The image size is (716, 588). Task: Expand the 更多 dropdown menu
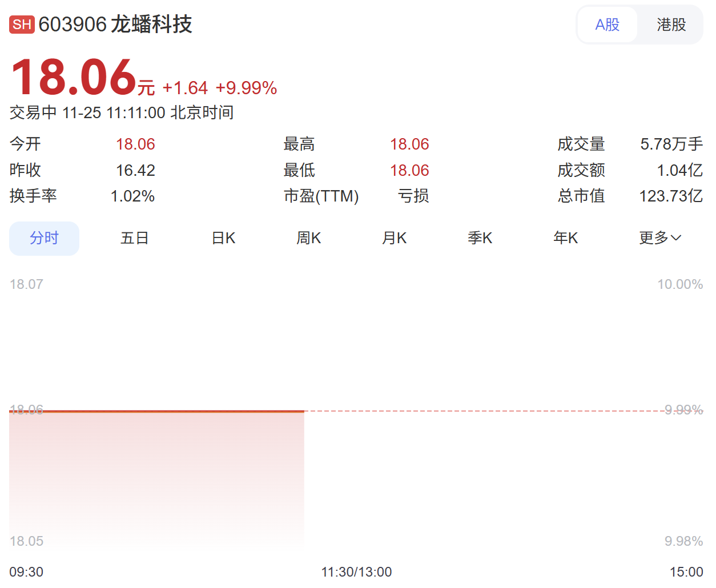pos(654,238)
